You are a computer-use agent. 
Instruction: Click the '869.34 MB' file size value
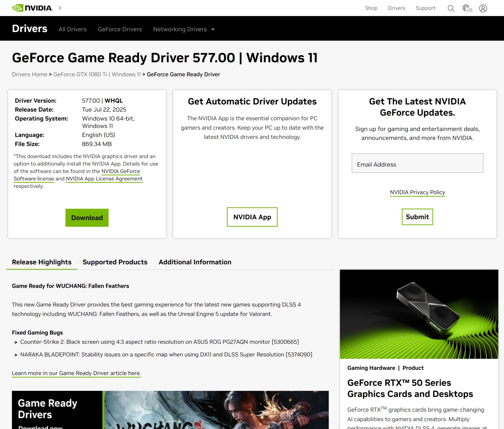pyautogui.click(x=97, y=144)
